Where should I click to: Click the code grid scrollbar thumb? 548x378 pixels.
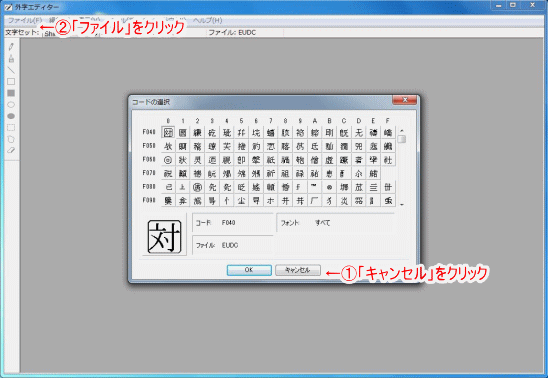[x=402, y=139]
